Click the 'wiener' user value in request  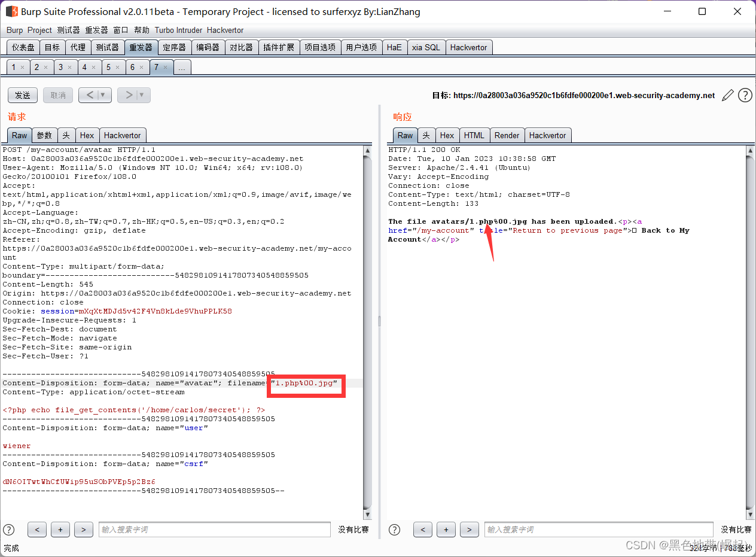click(x=17, y=446)
